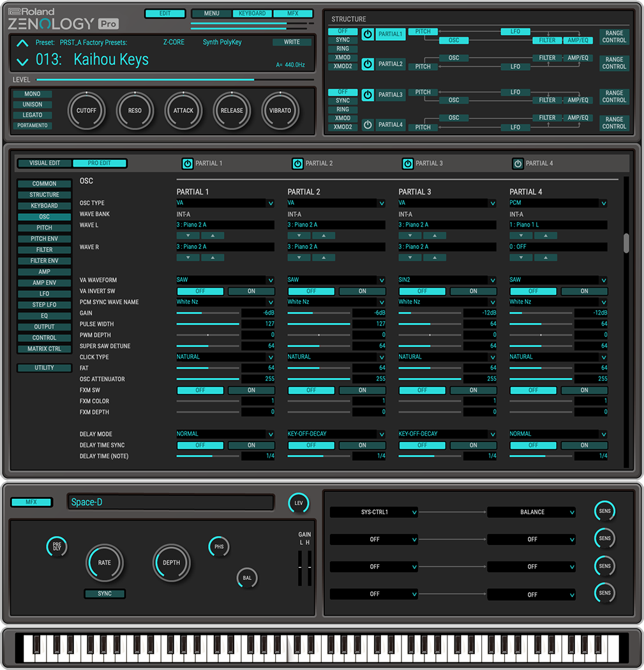The height and width of the screenshot is (670, 644).
Task: Toggle MONO mode
Action: pos(33,94)
